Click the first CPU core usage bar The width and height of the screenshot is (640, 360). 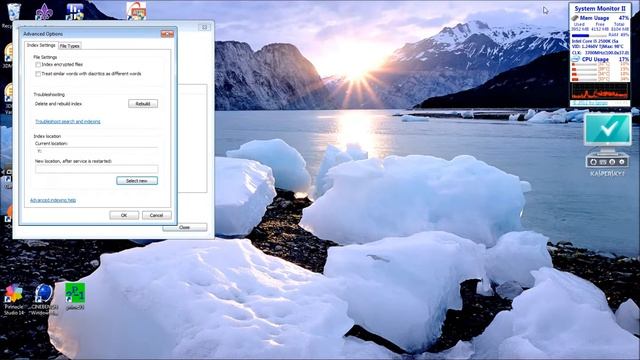[x=584, y=64]
